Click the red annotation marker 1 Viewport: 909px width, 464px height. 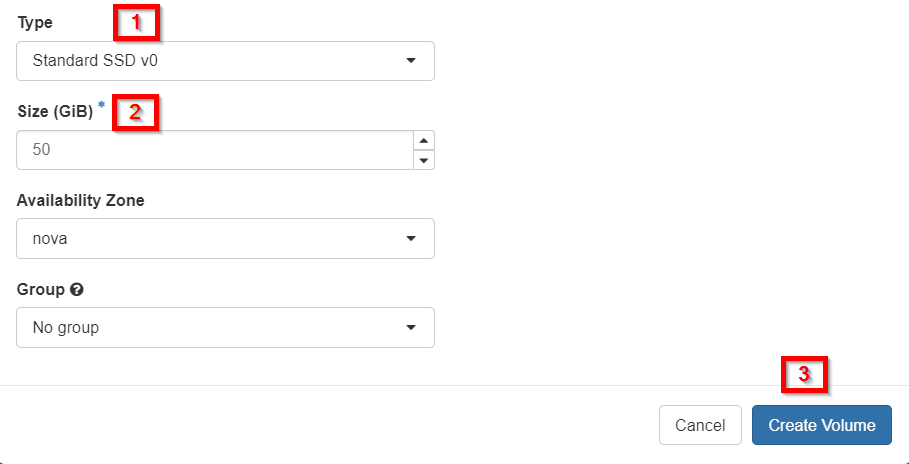136,23
